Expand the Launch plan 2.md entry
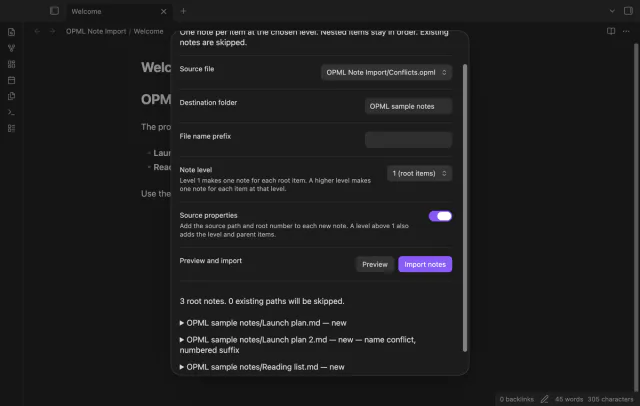The image size is (640, 406). [298, 345]
